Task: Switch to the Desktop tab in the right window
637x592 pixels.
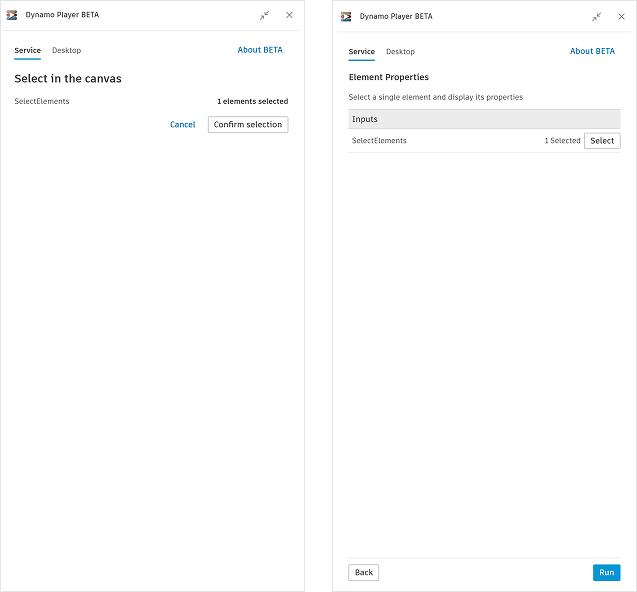Action: click(x=400, y=51)
